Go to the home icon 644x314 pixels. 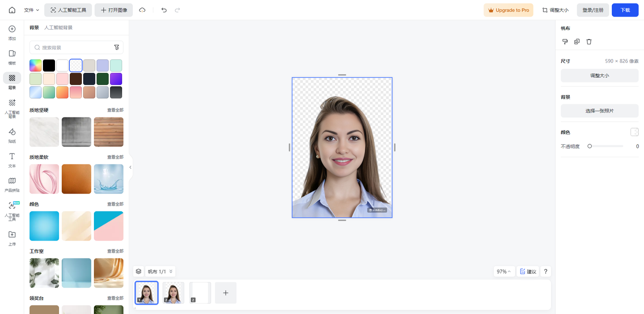(x=12, y=10)
